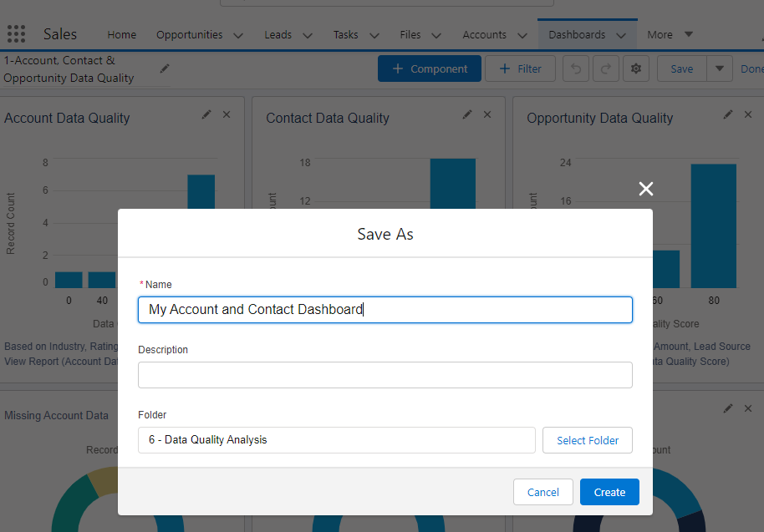Expand the Accounts tab dropdown chevron
Viewport: 764px width, 532px height.
tap(522, 35)
